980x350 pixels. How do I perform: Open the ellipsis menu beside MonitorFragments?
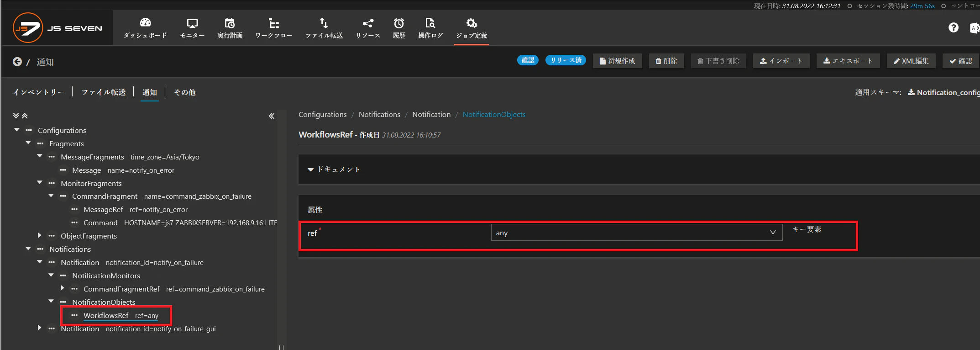(x=52, y=183)
